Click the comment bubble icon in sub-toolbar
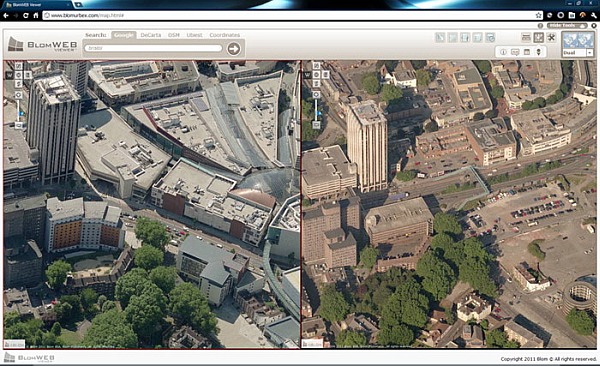This screenshot has width=600, height=366. click(515, 52)
